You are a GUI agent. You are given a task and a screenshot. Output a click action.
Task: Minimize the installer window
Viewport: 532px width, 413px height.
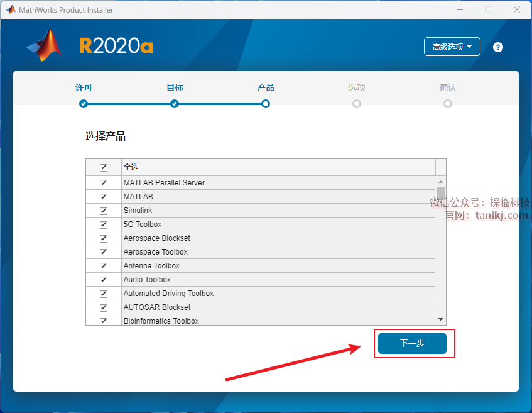(x=460, y=9)
